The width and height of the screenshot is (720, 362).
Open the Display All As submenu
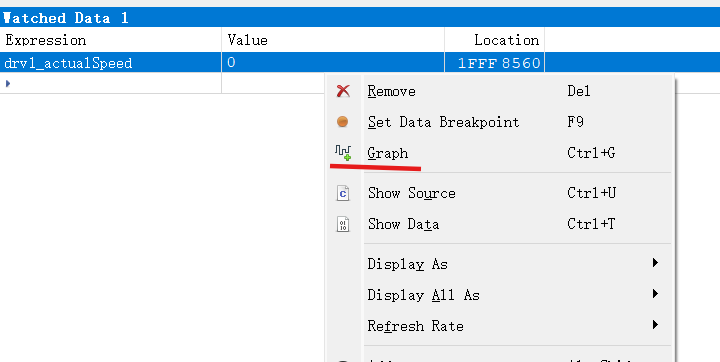click(500, 294)
